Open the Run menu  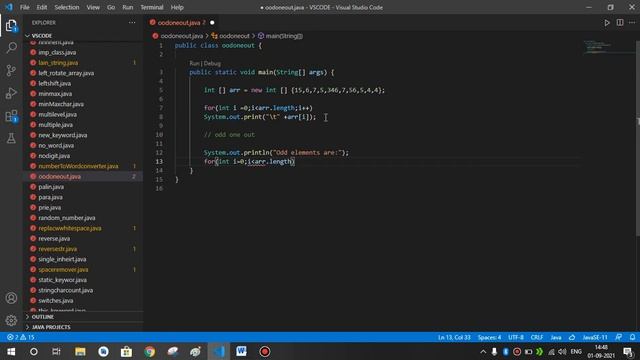128,7
